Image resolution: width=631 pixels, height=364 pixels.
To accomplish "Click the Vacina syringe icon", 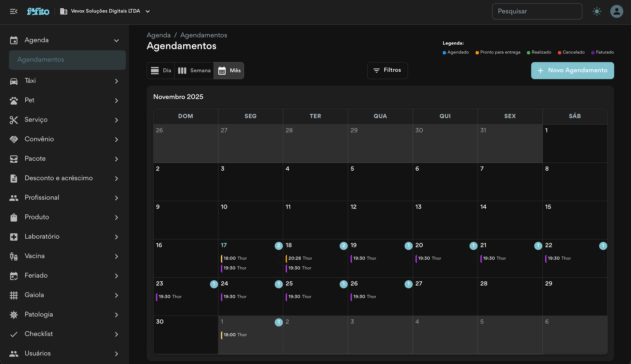I will point(14,256).
